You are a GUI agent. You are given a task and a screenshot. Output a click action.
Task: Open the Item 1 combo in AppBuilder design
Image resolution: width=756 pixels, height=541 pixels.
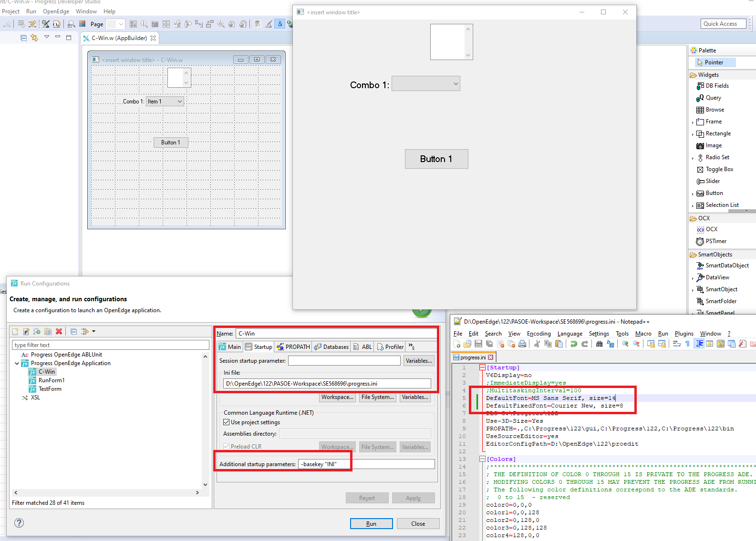click(165, 102)
